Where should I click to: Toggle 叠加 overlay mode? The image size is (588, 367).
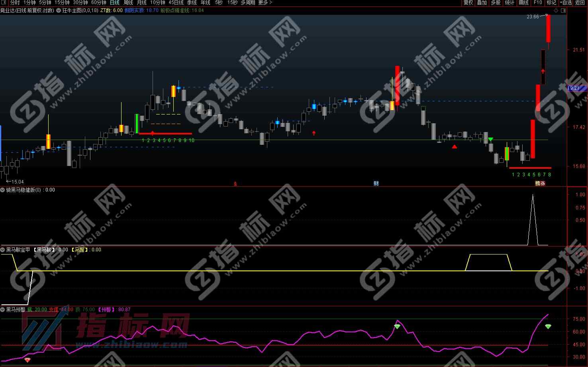click(482, 3)
